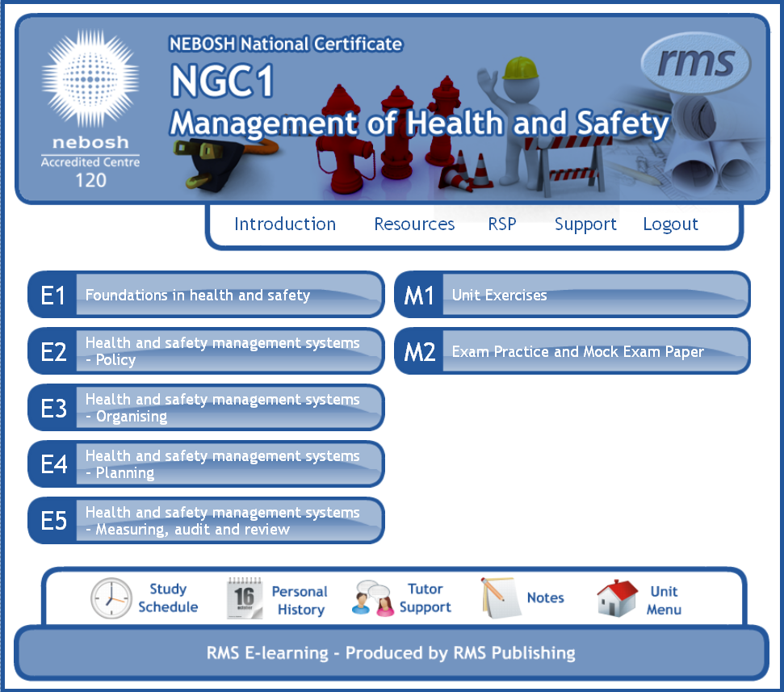Select RSP in the navigation bar

pyautogui.click(x=502, y=224)
